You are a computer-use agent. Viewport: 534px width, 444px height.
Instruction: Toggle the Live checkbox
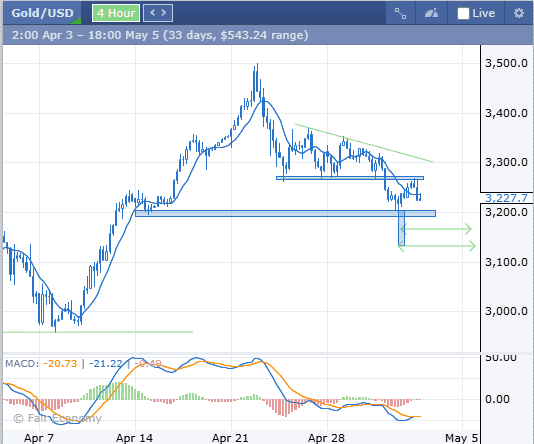click(463, 14)
